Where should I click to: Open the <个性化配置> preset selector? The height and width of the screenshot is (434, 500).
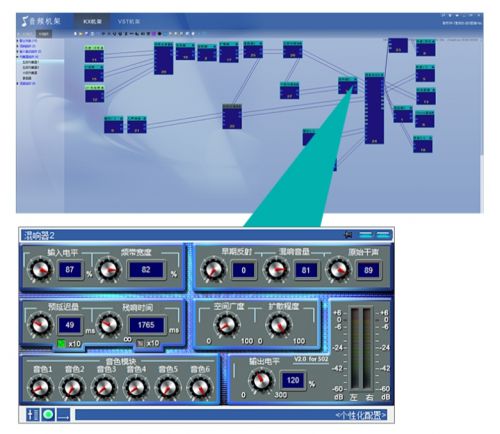361,415
